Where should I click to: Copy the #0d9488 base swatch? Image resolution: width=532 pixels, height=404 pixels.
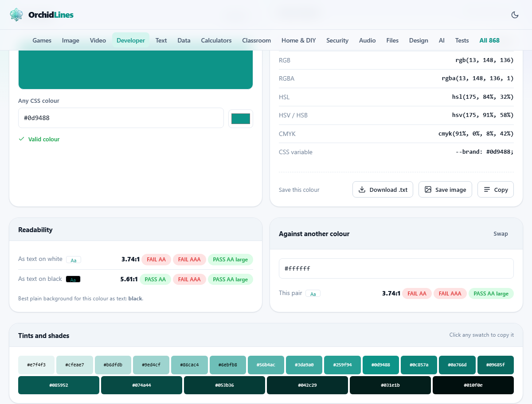381,365
